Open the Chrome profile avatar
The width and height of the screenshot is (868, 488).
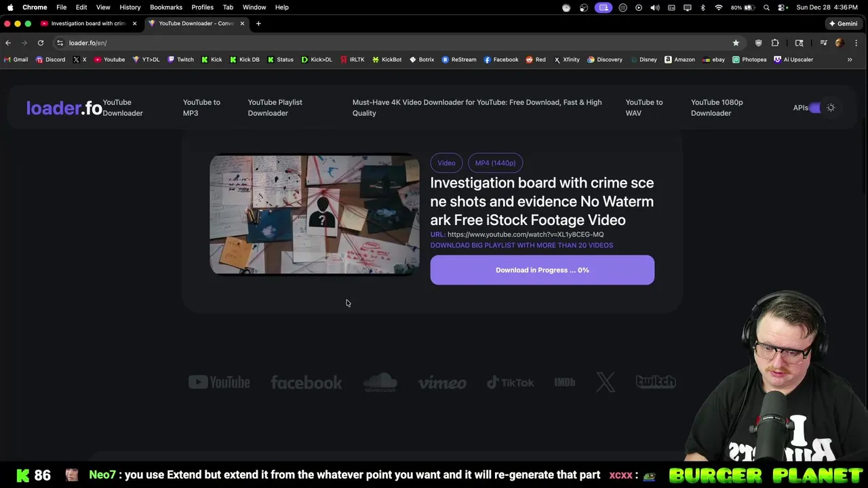coord(840,43)
